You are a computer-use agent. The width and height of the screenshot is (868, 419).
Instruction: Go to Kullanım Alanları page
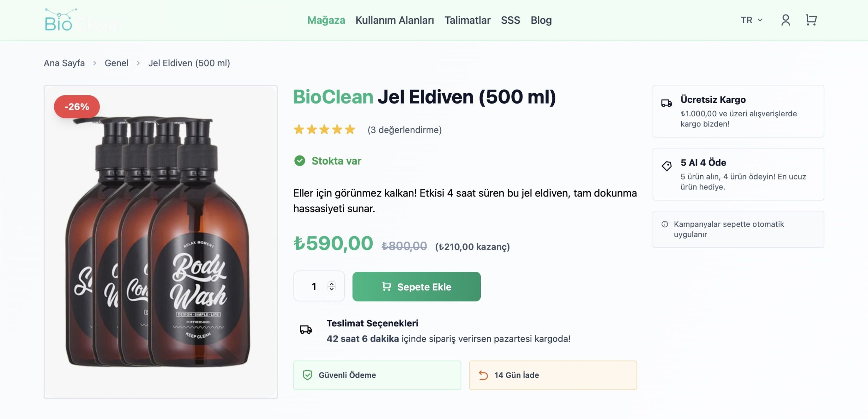point(395,20)
